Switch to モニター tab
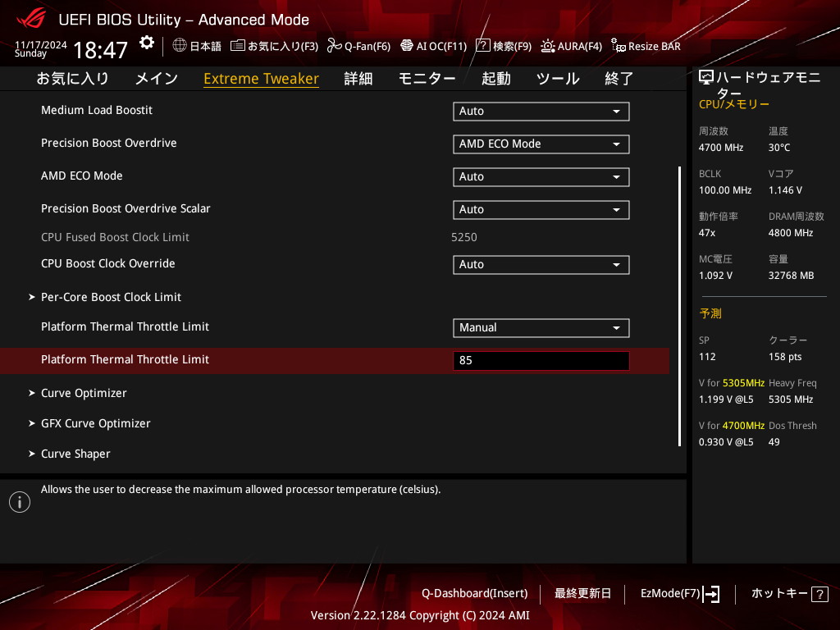The image size is (840, 630). click(x=427, y=79)
